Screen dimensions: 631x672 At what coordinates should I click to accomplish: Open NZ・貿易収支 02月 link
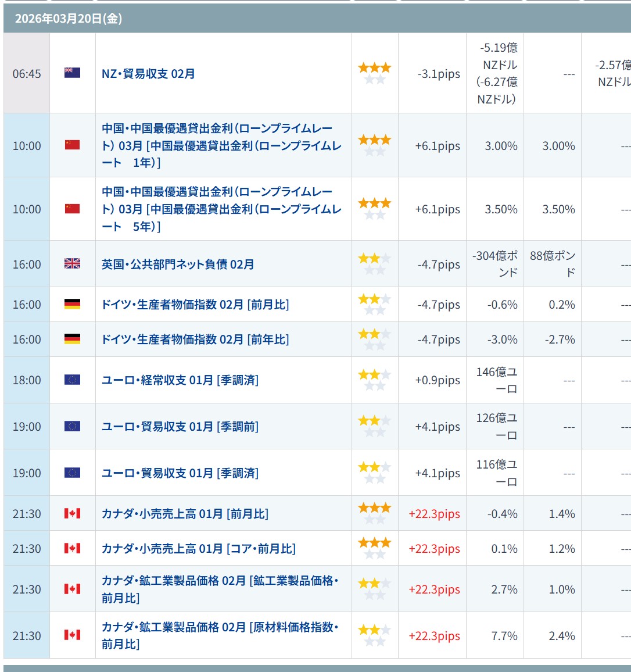(x=148, y=74)
